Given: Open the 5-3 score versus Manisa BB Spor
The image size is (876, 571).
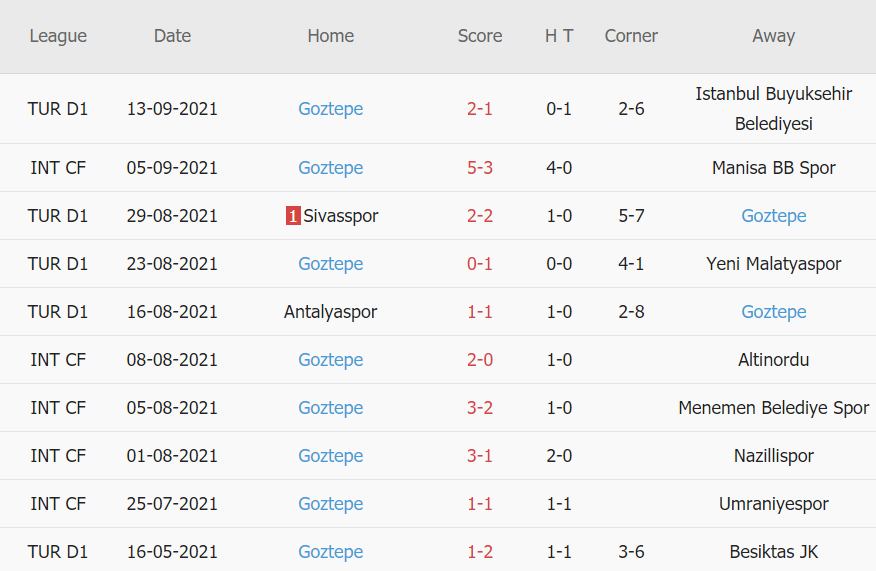Looking at the screenshot, I should point(480,168).
